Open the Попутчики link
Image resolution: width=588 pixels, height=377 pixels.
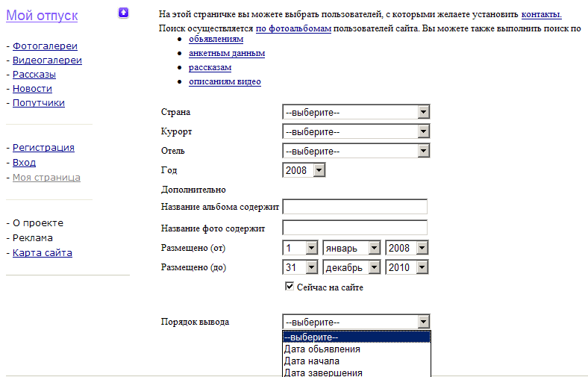39,103
